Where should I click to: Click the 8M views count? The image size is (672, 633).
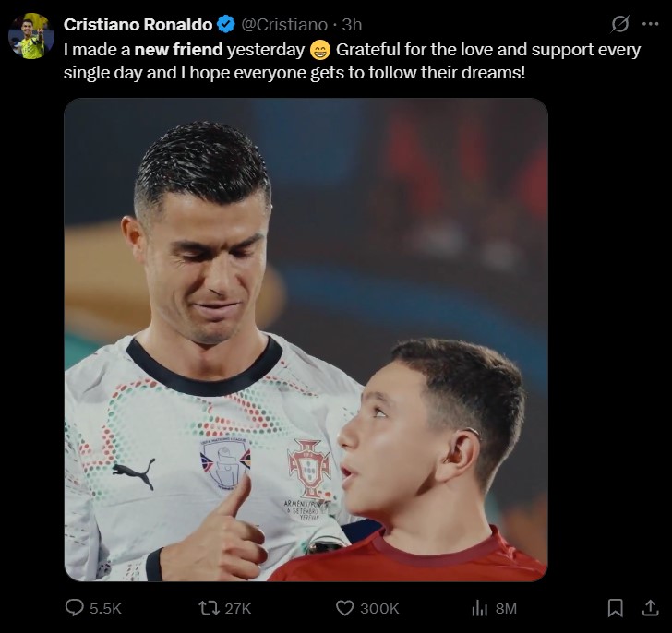506,608
